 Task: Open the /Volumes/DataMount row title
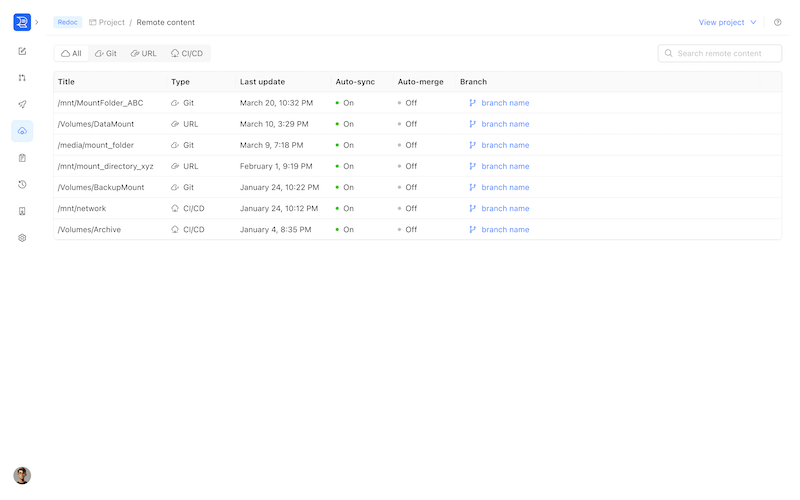96,124
